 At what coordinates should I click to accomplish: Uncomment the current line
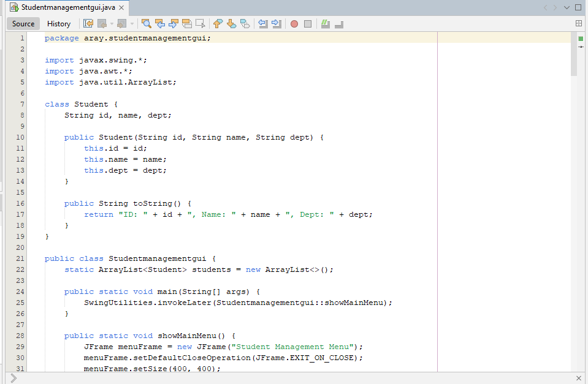pos(339,24)
